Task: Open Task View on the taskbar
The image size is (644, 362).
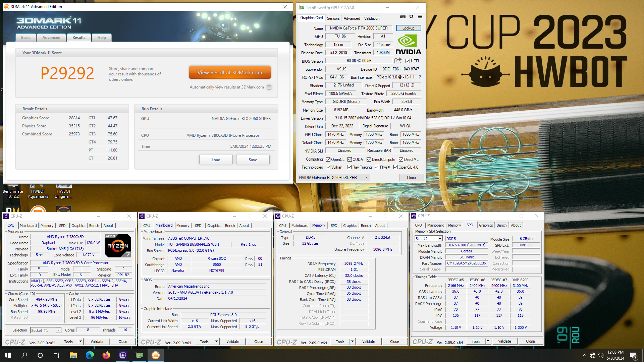Action: click(56, 355)
